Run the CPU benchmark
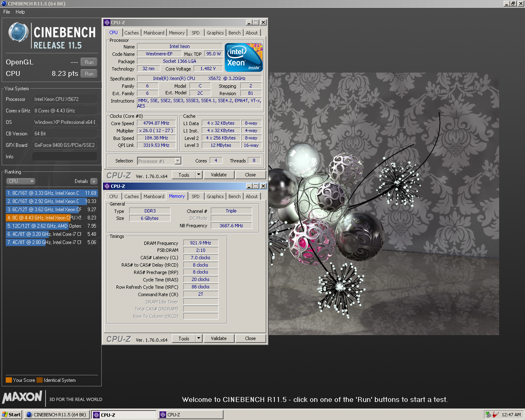 click(89, 74)
